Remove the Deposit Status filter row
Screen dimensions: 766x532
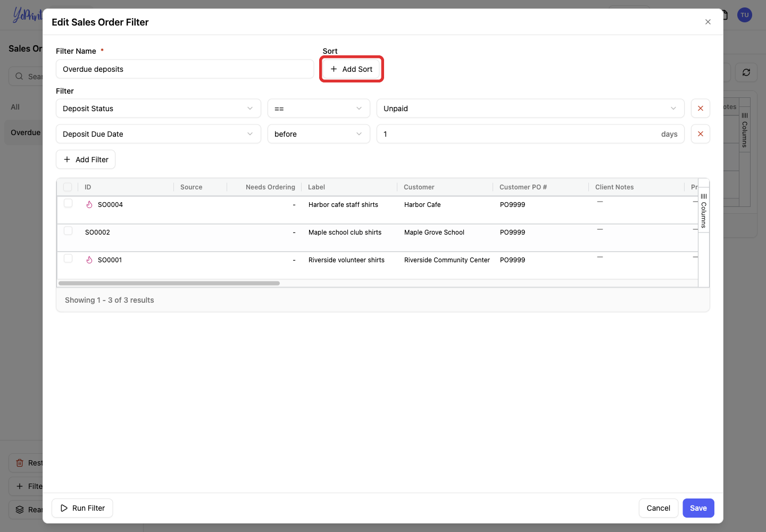pos(700,109)
